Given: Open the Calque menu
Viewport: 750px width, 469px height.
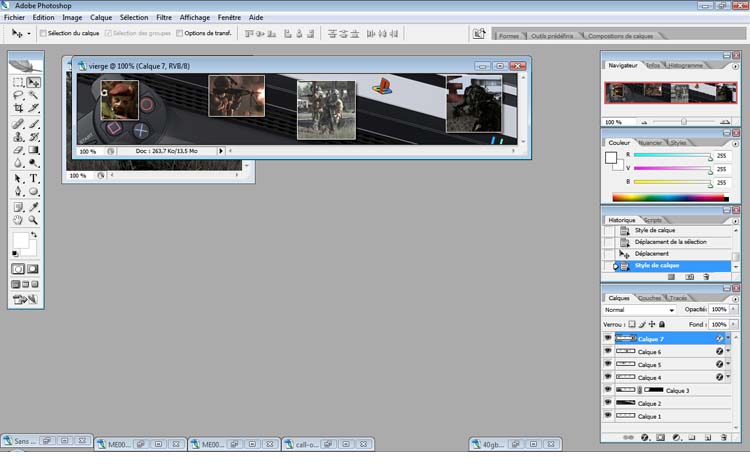Looking at the screenshot, I should 101,17.
